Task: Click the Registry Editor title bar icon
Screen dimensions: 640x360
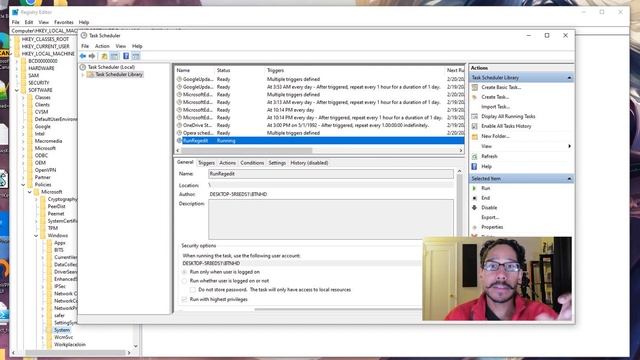Action: tap(16, 12)
